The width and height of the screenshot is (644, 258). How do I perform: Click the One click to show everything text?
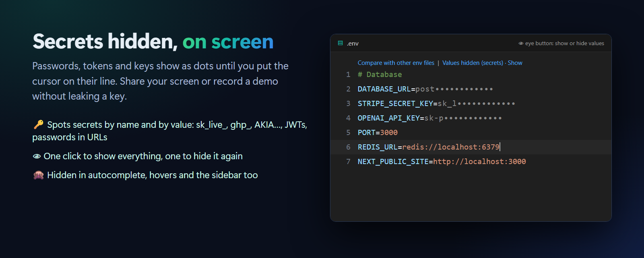pos(143,156)
